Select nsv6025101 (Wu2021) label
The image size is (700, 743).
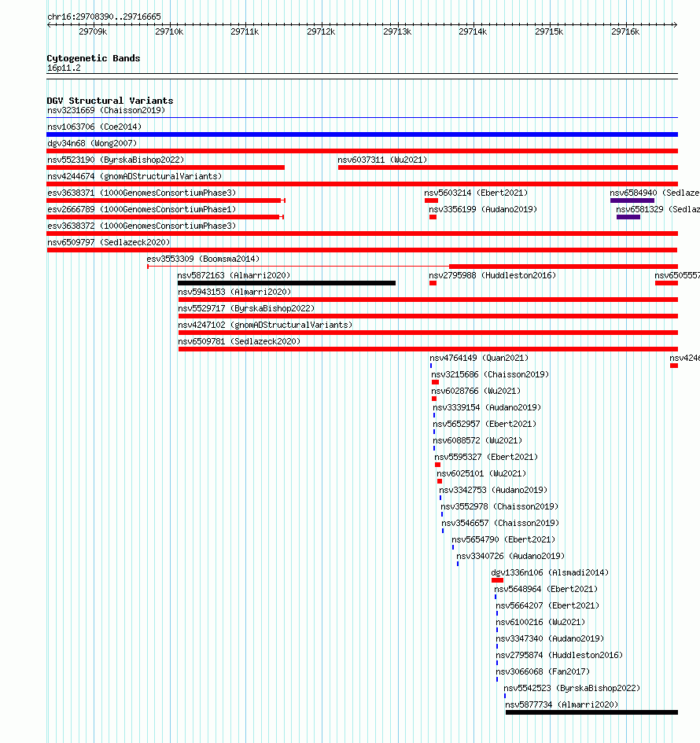click(481, 474)
